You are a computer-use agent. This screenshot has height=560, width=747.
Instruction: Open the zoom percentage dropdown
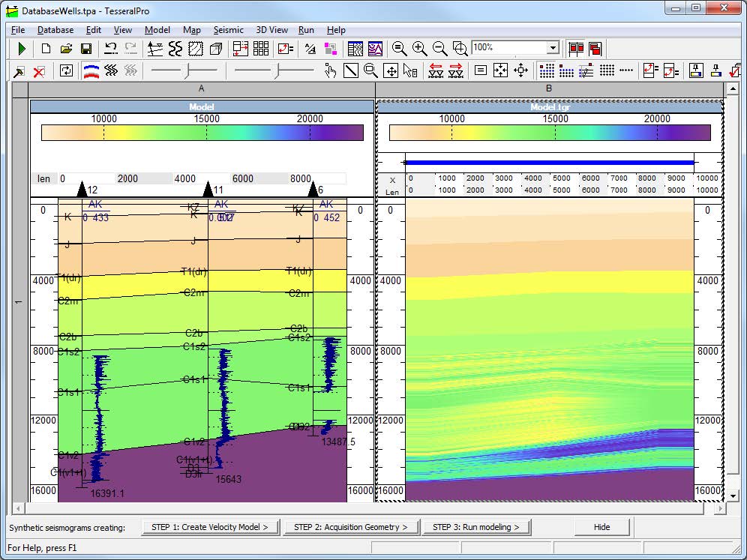[x=553, y=48]
